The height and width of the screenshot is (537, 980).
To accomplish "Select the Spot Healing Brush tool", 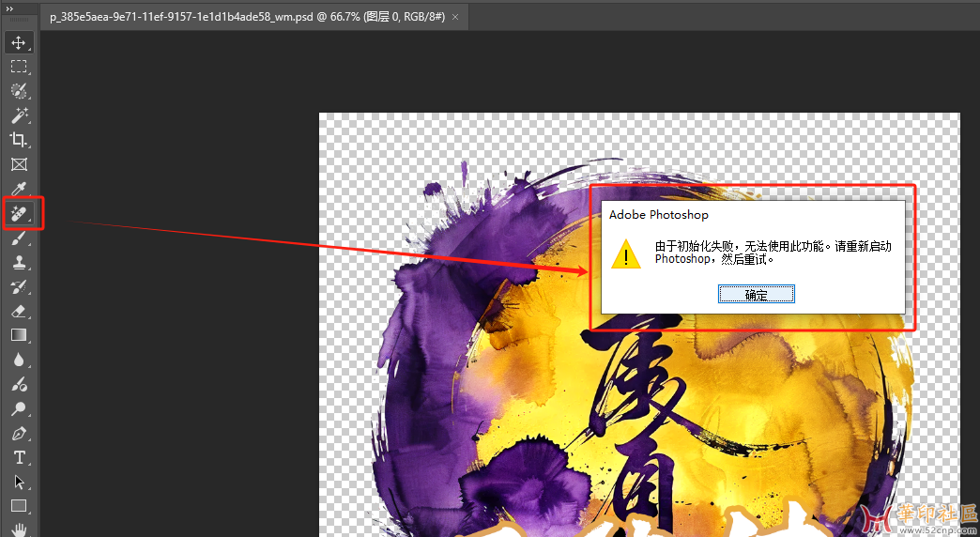I will click(19, 213).
